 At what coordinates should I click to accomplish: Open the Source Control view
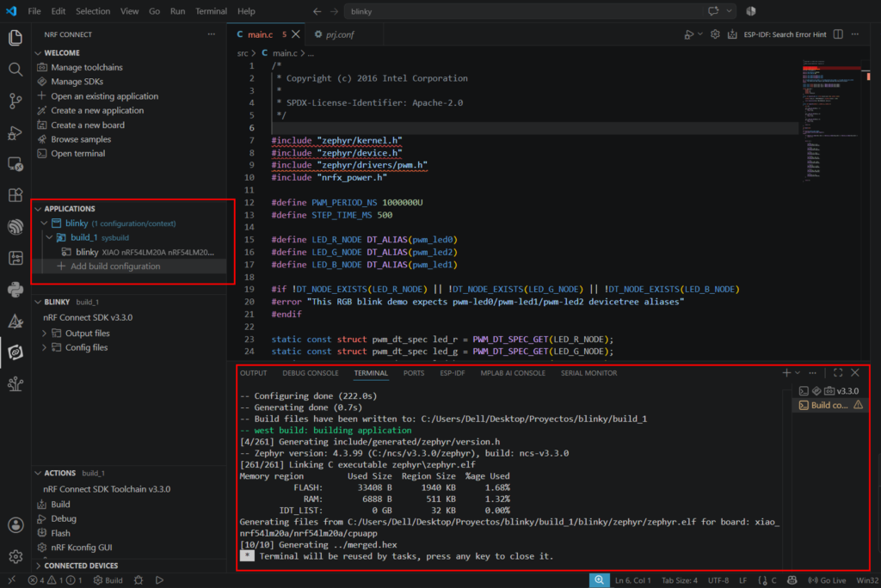tap(15, 101)
